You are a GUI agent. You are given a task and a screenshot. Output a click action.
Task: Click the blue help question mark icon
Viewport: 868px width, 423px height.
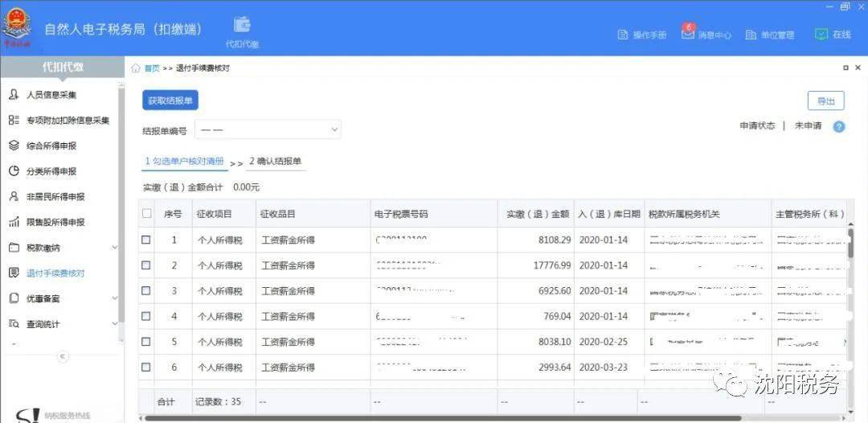tap(839, 126)
